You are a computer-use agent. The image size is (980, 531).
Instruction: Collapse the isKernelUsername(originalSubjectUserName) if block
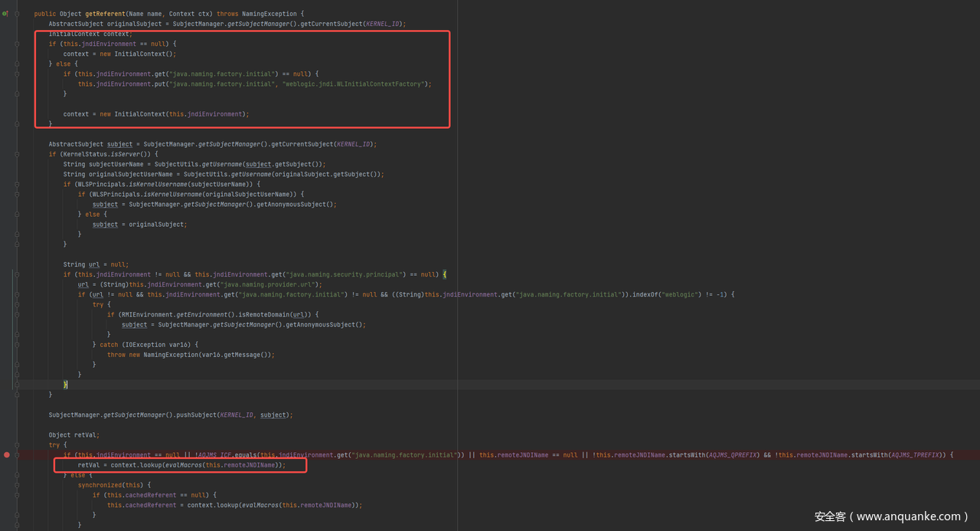coord(17,194)
